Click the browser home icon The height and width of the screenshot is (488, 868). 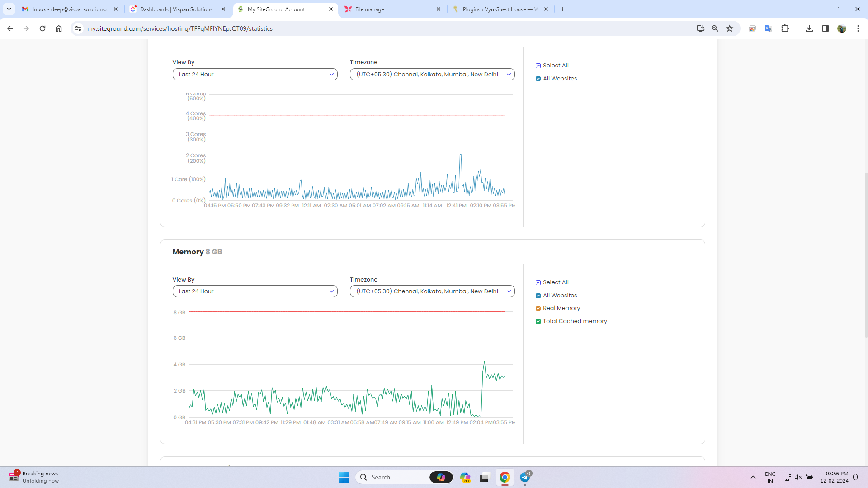[x=59, y=28]
